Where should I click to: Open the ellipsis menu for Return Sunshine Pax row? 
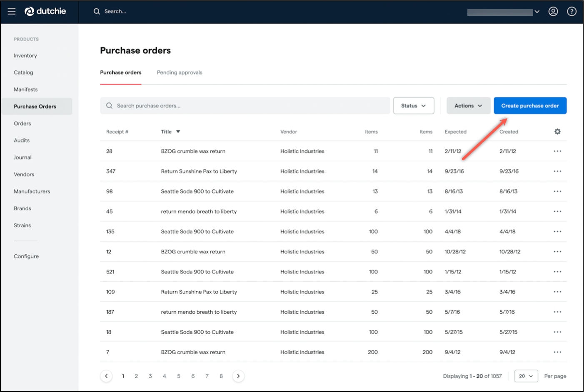click(x=557, y=171)
